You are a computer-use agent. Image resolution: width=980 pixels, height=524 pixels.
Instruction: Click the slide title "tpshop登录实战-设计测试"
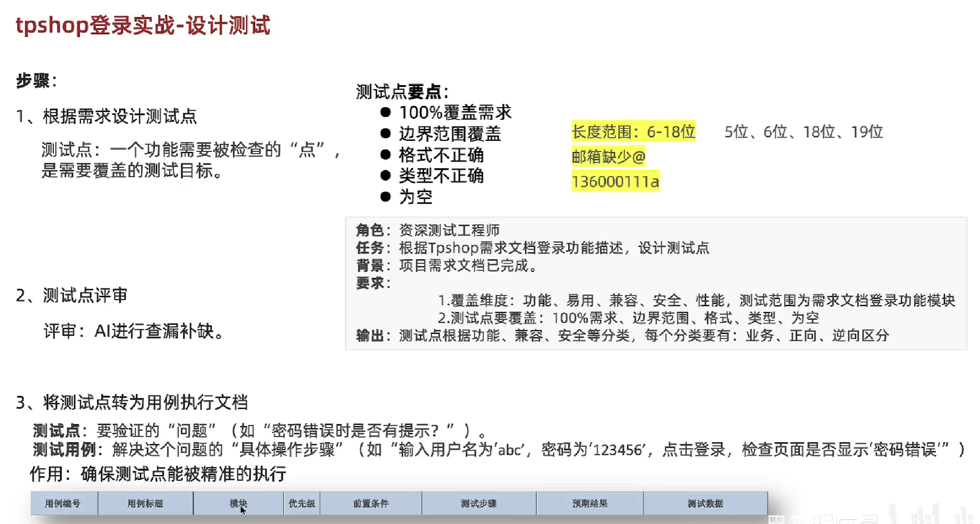143,25
